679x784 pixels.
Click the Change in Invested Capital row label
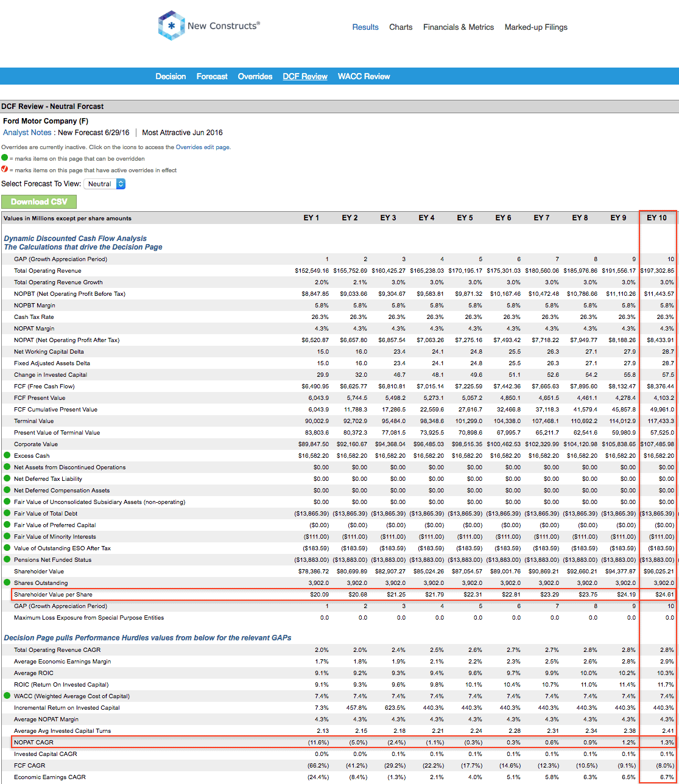(x=51, y=374)
